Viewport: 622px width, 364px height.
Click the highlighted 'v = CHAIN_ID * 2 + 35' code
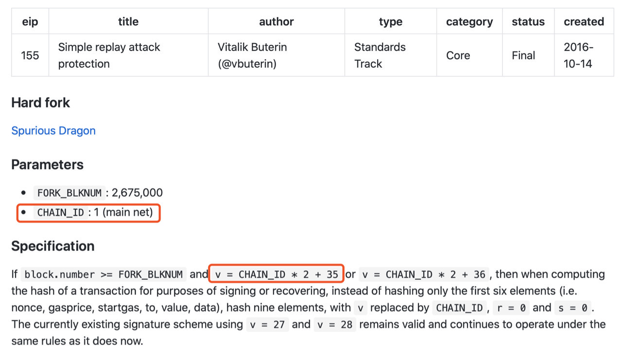(x=276, y=274)
